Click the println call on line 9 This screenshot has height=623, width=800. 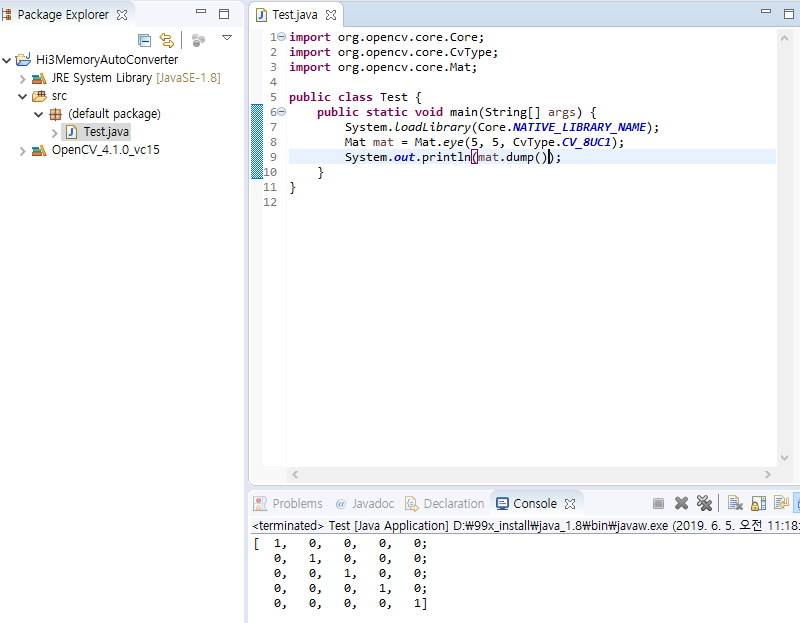tap(446, 157)
